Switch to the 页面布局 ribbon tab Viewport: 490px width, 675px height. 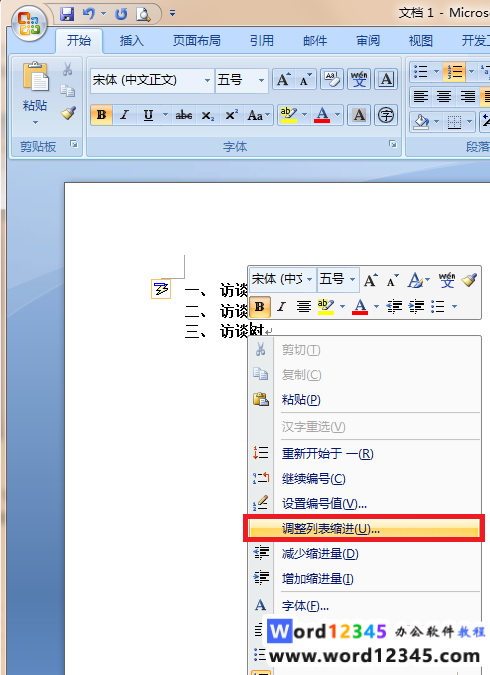point(197,41)
